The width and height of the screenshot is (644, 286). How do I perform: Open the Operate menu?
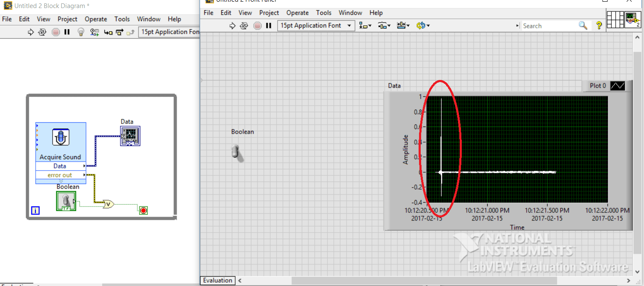[x=297, y=13]
